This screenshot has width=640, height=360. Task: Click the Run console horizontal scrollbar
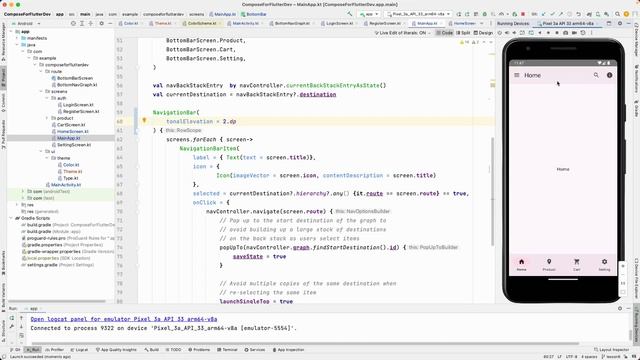pos(305,343)
